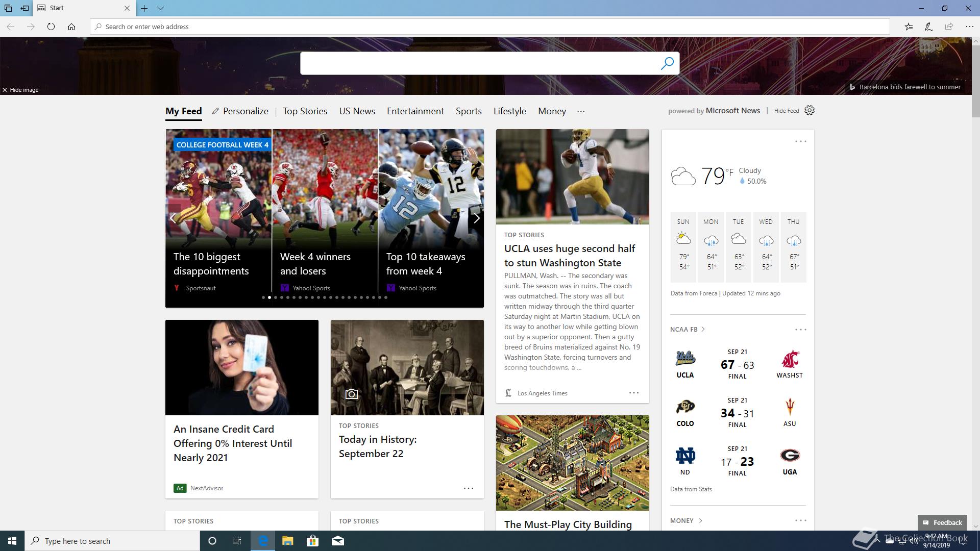This screenshot has height=551, width=980.
Task: Open COLO vs ASU game score
Action: 738,412
